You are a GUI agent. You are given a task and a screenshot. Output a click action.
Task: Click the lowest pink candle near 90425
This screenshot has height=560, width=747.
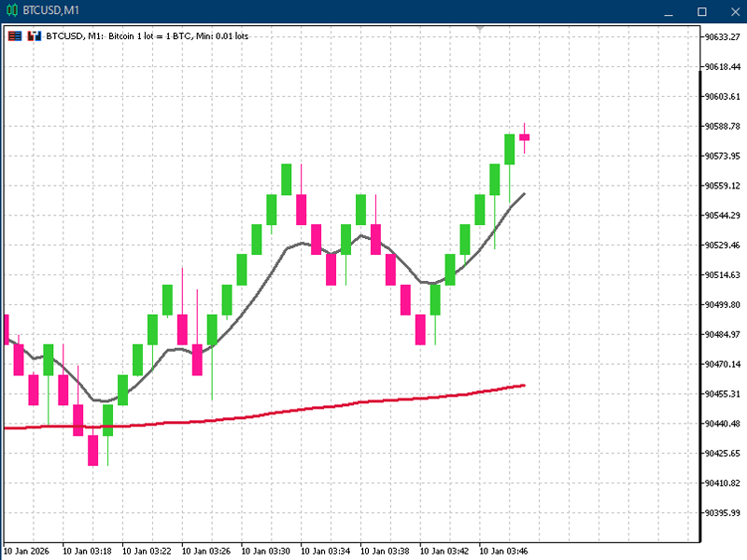pyautogui.click(x=92, y=450)
